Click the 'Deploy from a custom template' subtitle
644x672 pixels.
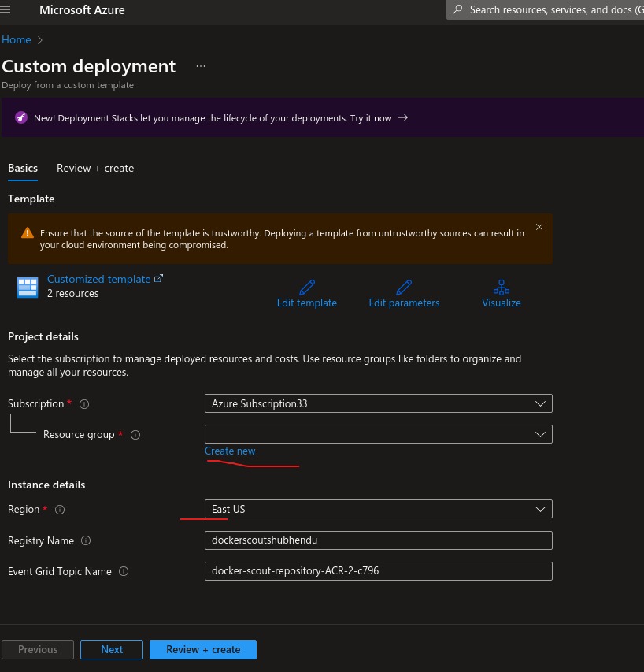(68, 85)
